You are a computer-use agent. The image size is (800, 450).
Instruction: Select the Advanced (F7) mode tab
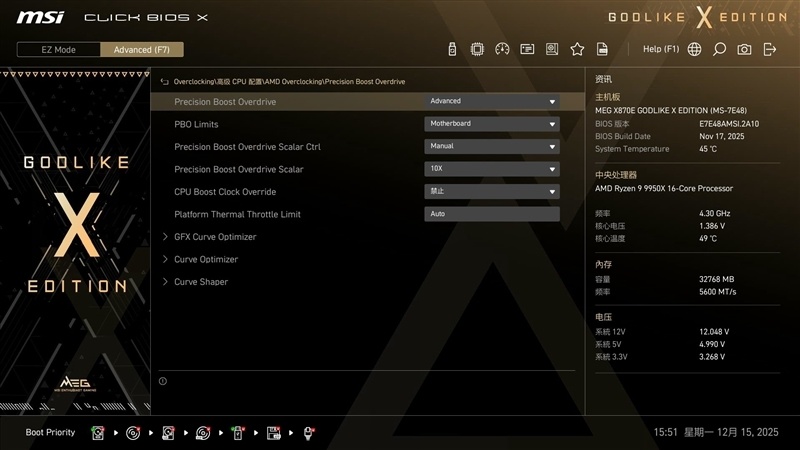click(x=142, y=49)
